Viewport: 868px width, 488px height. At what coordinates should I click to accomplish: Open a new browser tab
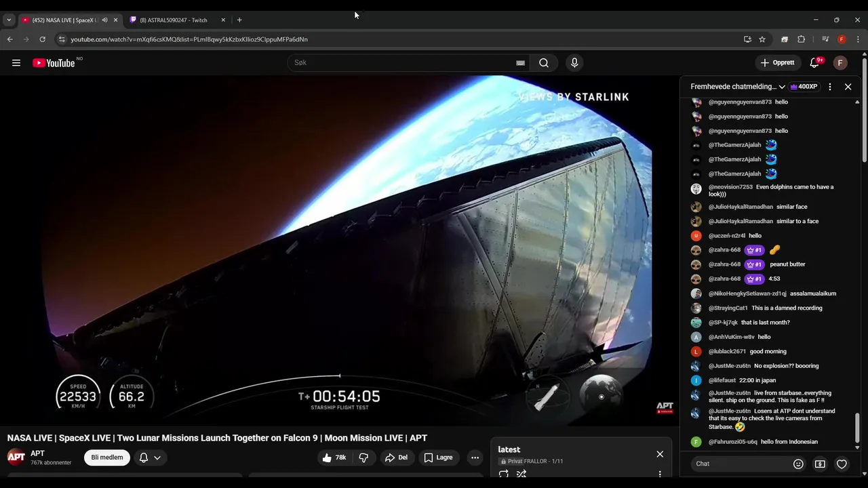[x=239, y=20]
